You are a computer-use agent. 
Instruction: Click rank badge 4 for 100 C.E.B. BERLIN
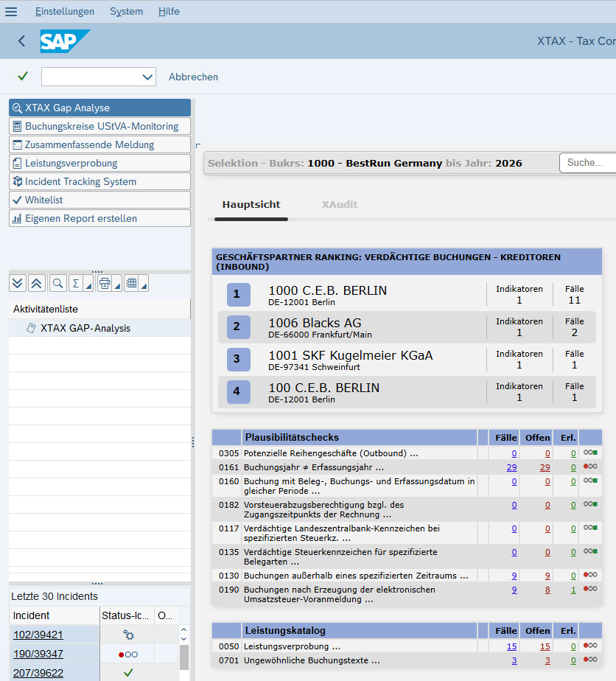238,392
